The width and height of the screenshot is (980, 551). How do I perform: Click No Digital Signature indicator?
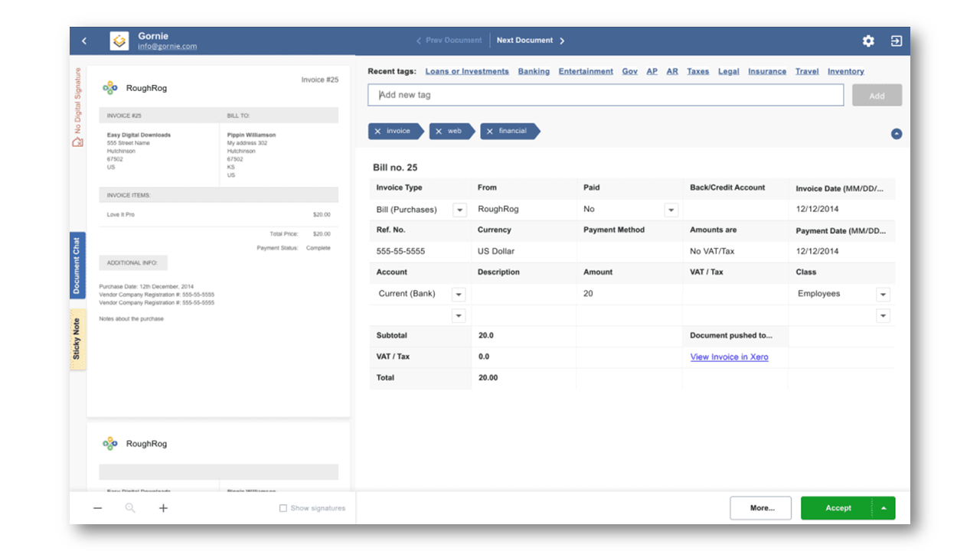pos(77,107)
